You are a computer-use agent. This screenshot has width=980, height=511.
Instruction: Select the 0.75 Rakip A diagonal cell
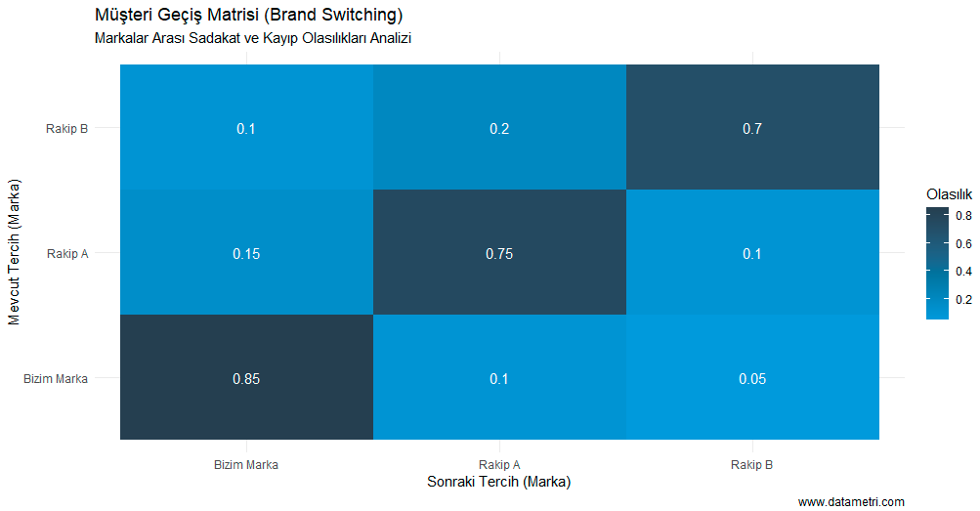click(499, 253)
